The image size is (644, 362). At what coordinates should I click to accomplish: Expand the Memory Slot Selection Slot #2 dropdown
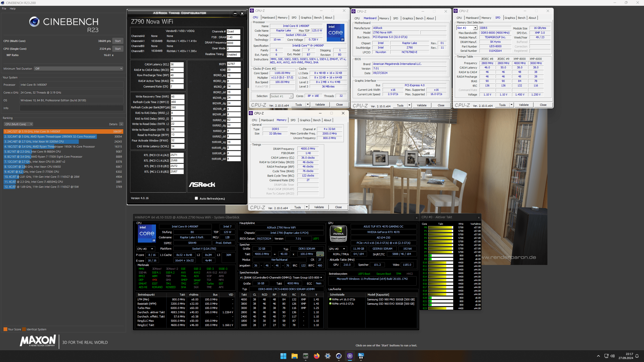tap(475, 28)
